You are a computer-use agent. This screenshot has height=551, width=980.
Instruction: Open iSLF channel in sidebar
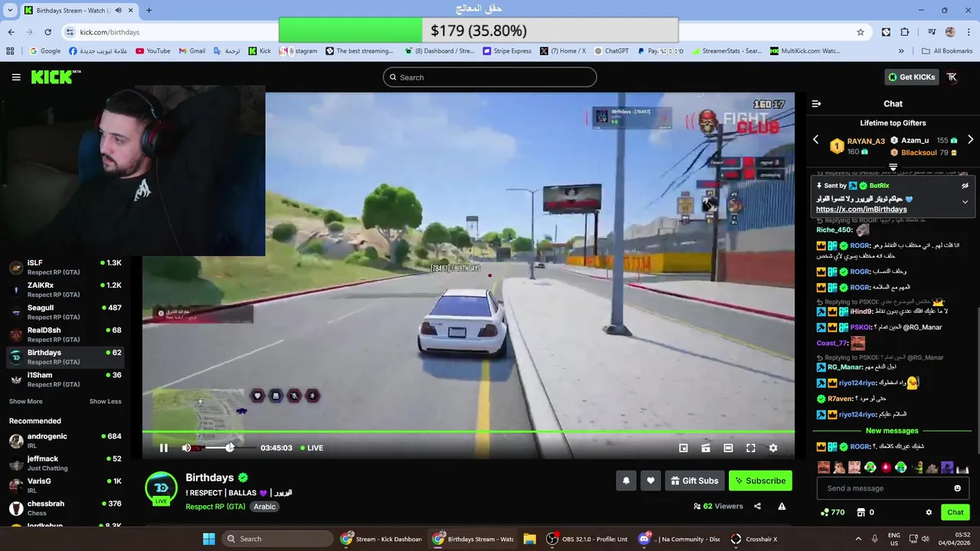point(66,267)
